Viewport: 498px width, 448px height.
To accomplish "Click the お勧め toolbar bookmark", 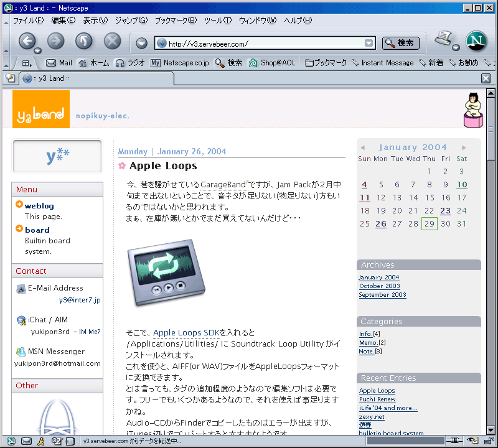I will coord(464,63).
